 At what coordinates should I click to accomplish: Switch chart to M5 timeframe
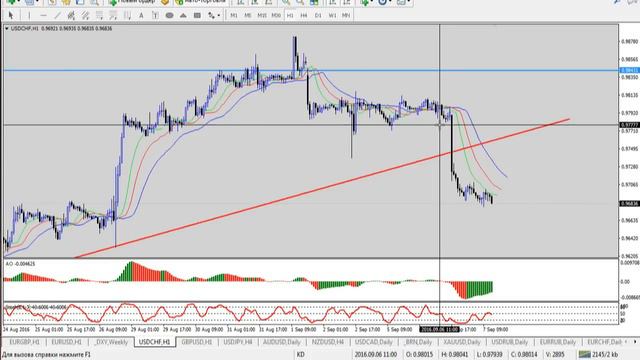tap(248, 16)
